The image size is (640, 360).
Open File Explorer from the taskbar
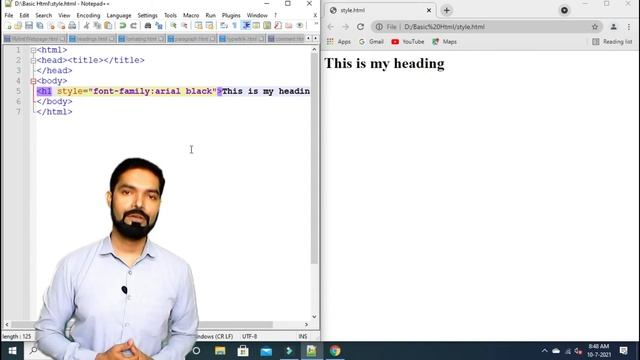pos(220,351)
